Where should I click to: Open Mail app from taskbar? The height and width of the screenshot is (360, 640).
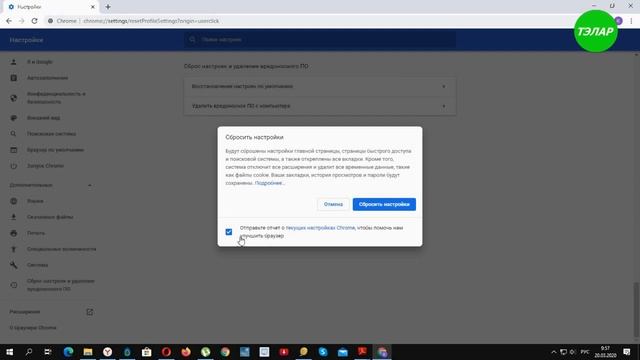[x=342, y=352]
